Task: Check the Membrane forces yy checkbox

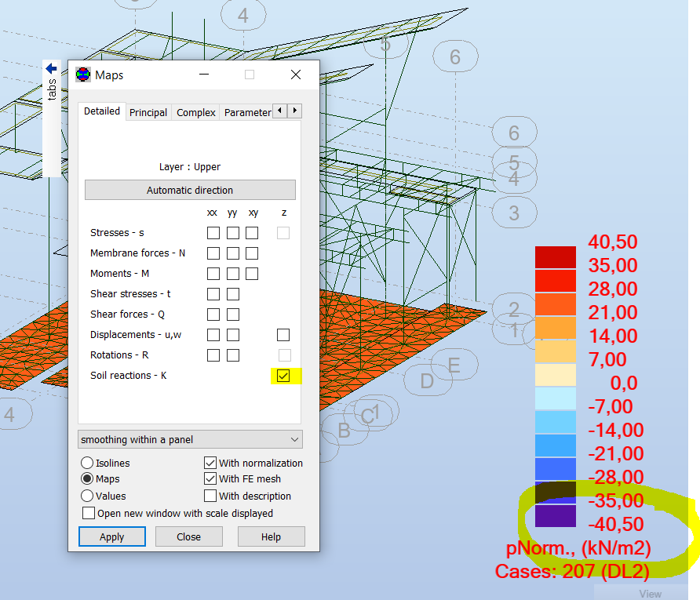Action: 232,253
